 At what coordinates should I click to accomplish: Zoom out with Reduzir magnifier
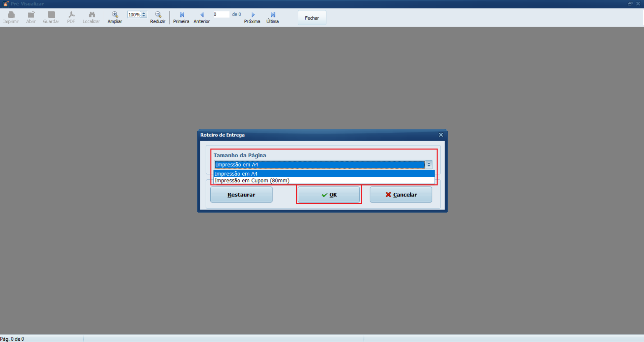(158, 15)
